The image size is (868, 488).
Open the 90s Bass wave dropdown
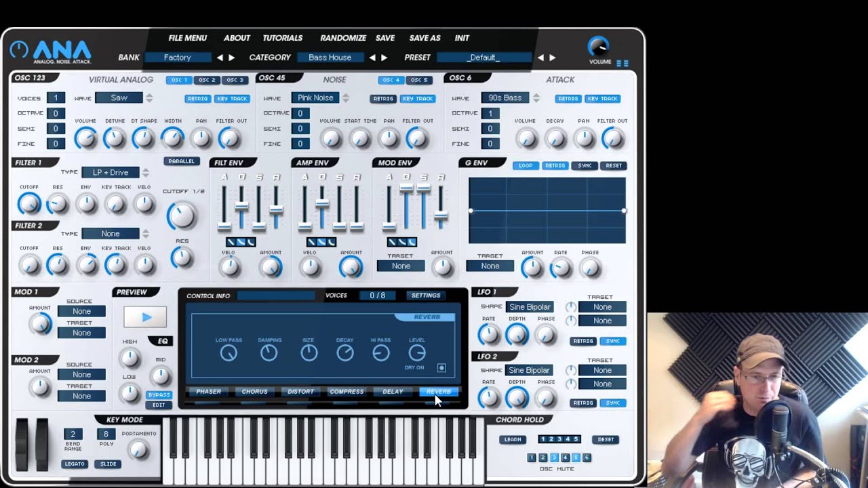[505, 98]
